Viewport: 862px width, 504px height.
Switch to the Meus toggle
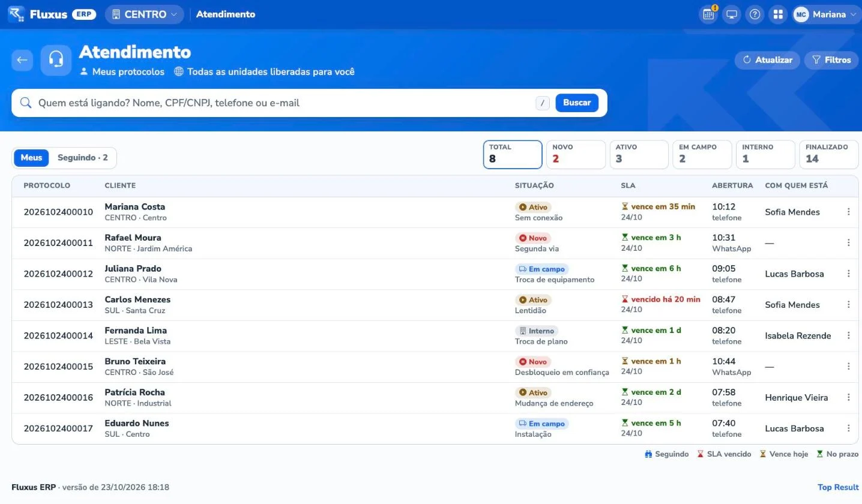click(x=31, y=158)
